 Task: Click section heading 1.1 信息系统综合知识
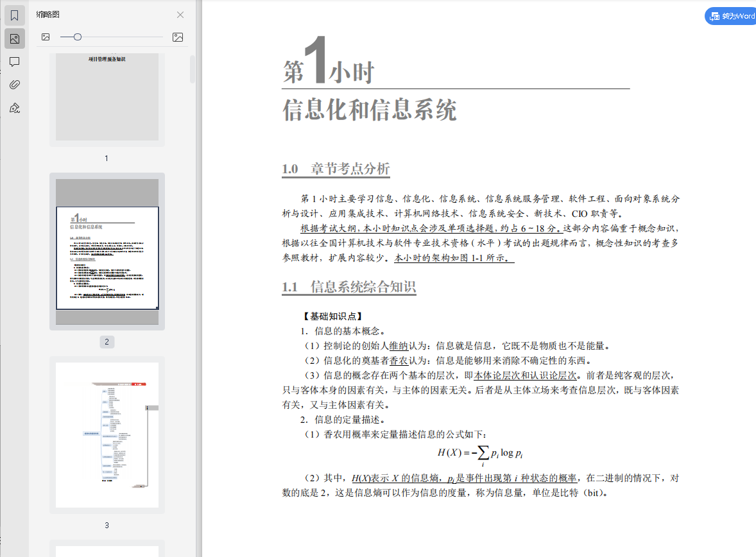[x=349, y=287]
